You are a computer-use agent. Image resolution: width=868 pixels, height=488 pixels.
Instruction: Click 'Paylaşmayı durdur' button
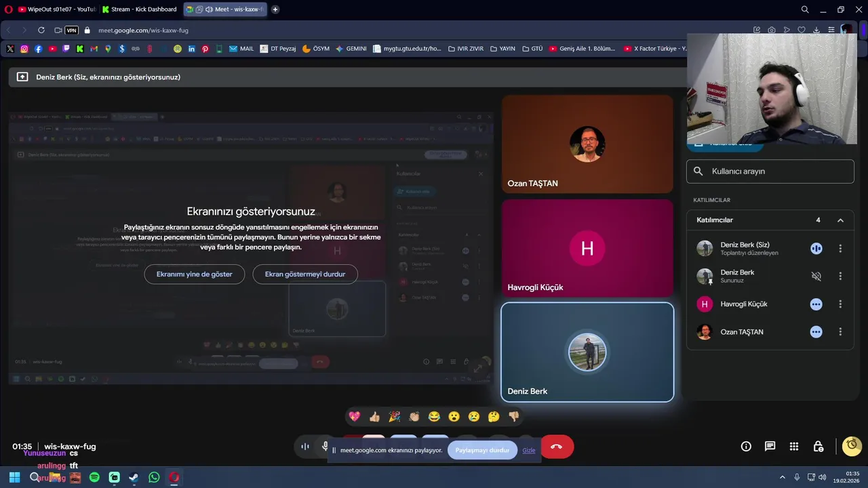[482, 450]
